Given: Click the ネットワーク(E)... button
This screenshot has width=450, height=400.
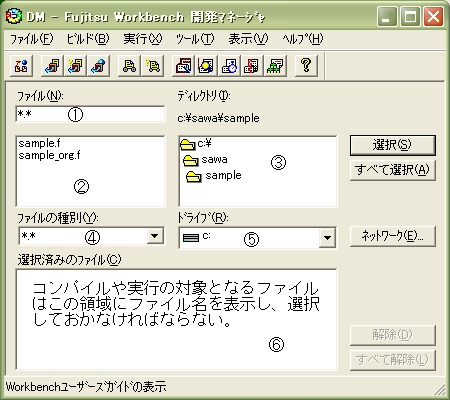Looking at the screenshot, I should [x=393, y=236].
